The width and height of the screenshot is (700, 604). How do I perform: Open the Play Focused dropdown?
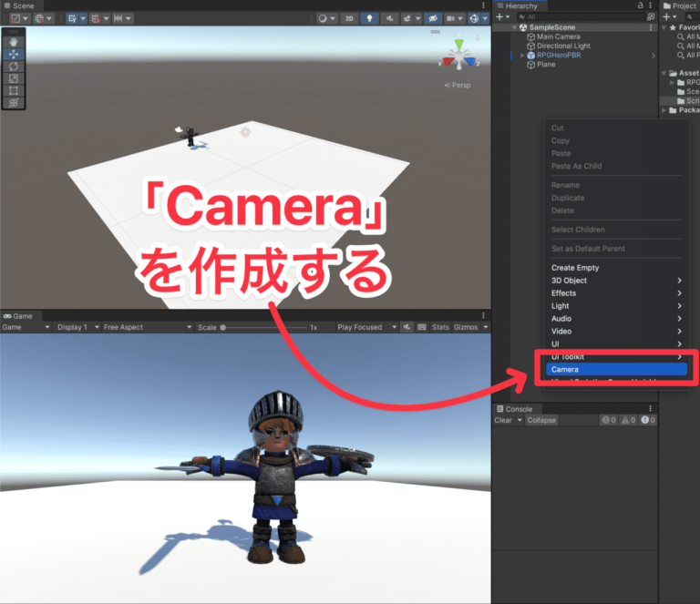366,327
